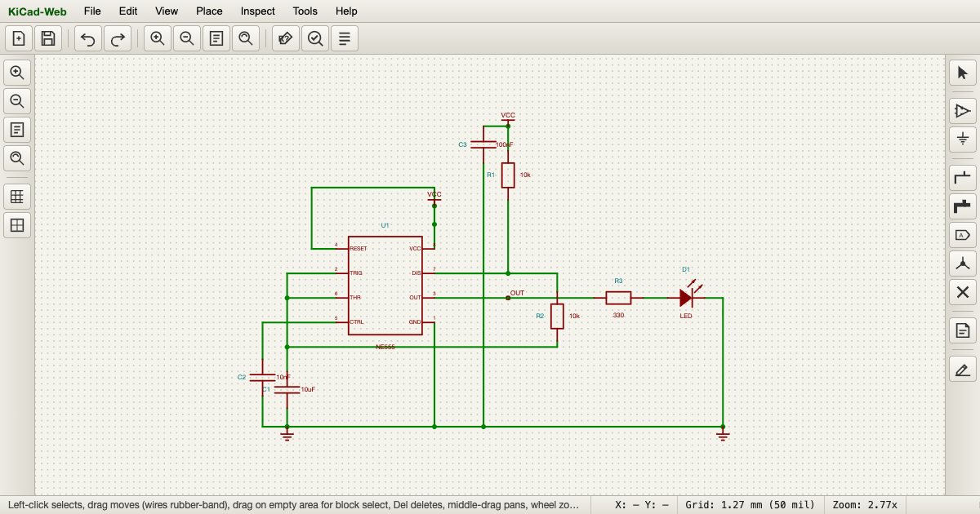Undo the last action
Viewport: 980px width, 514px height.
(88, 38)
